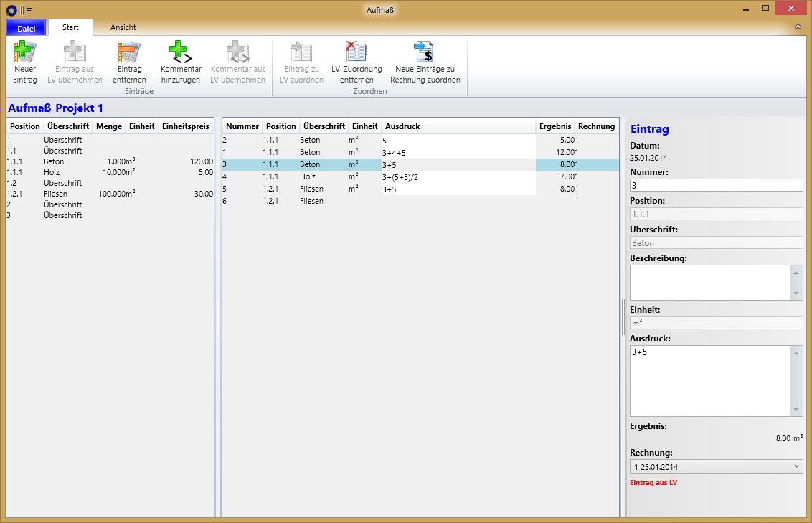Select LV row 3 Überschrift

click(x=110, y=215)
